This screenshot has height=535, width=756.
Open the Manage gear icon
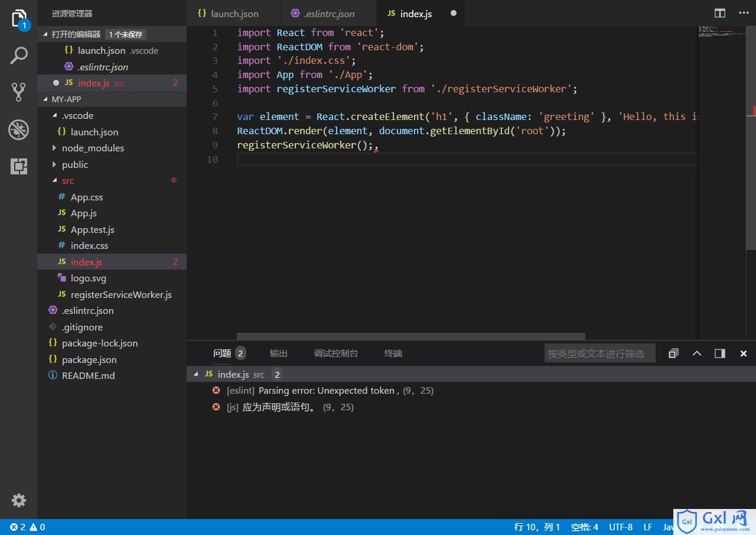(19, 501)
